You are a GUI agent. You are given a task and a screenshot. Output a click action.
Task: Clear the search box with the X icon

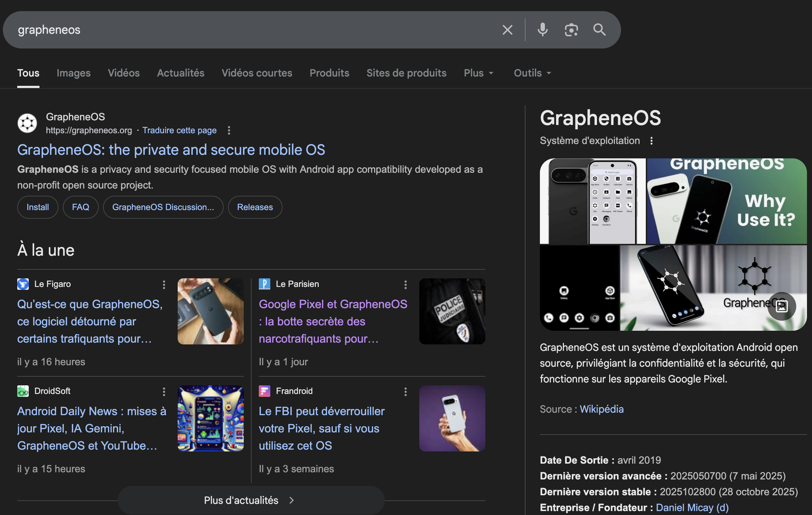(x=507, y=30)
